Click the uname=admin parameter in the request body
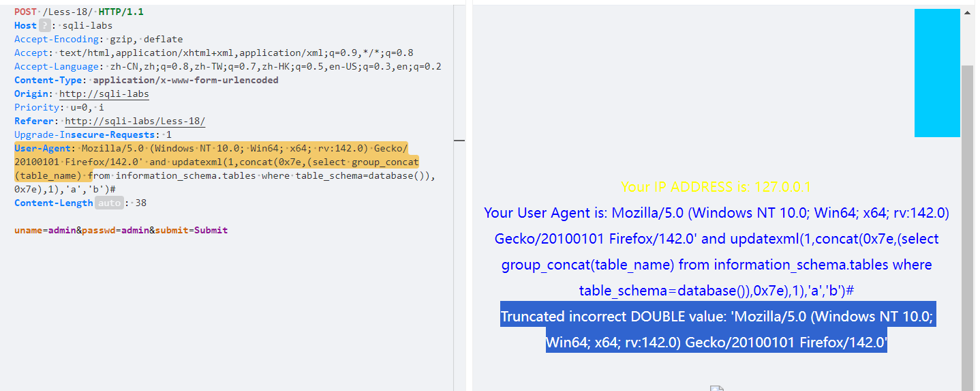This screenshot has height=391, width=980. coord(45,230)
